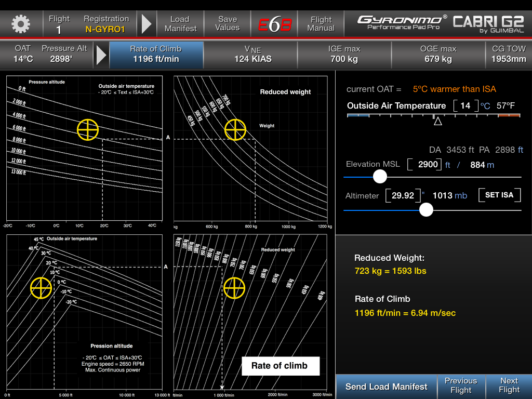Select the CG TOW 1953mm tab

coord(509,55)
